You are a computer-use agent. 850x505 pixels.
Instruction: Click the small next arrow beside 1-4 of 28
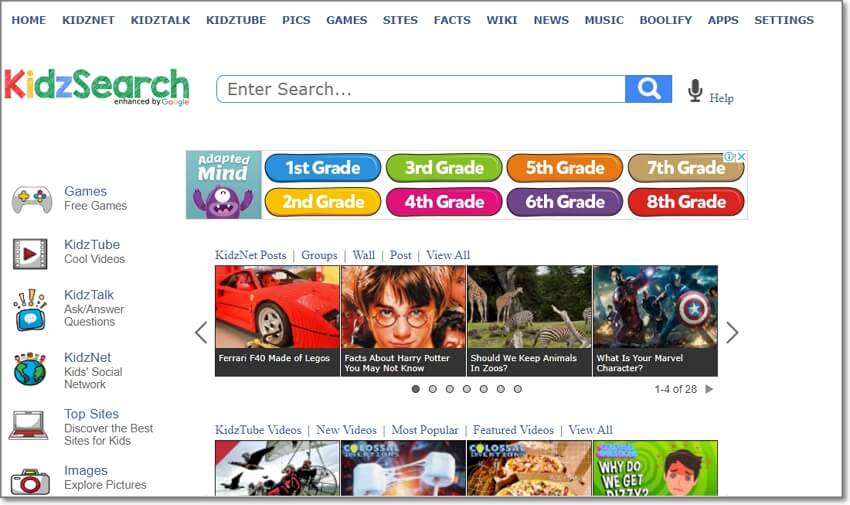tap(709, 389)
